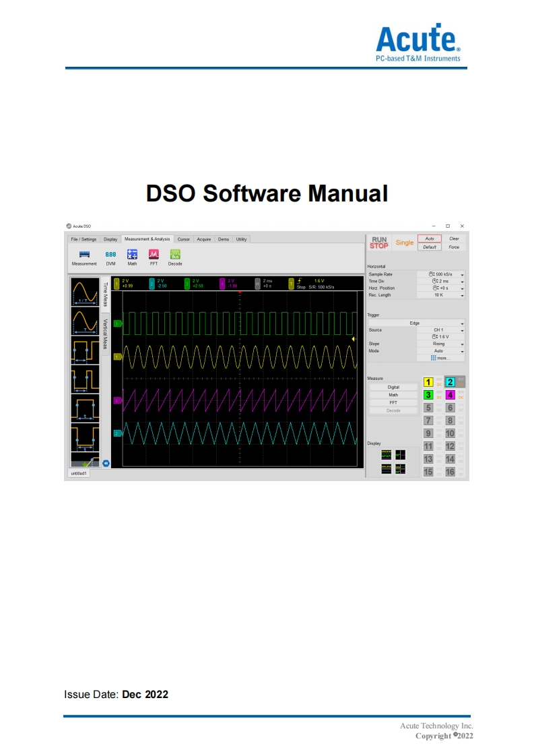Click the yellow T trigger status badge
The height and width of the screenshot is (756, 534).
tap(291, 284)
